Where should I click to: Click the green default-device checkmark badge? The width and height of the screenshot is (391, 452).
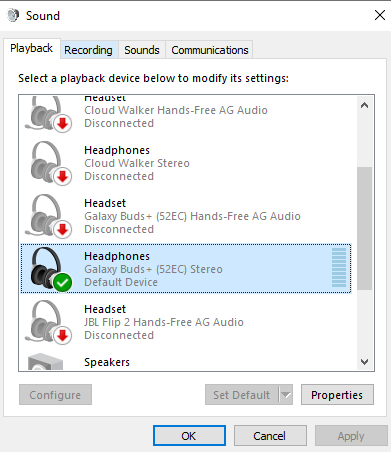(x=63, y=282)
